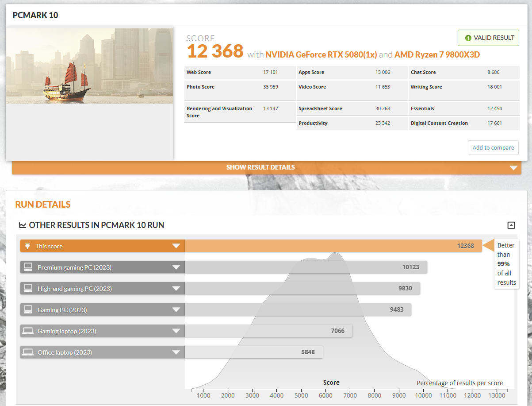Expand the Office laptop (2023) dropdown arrow

click(x=176, y=352)
